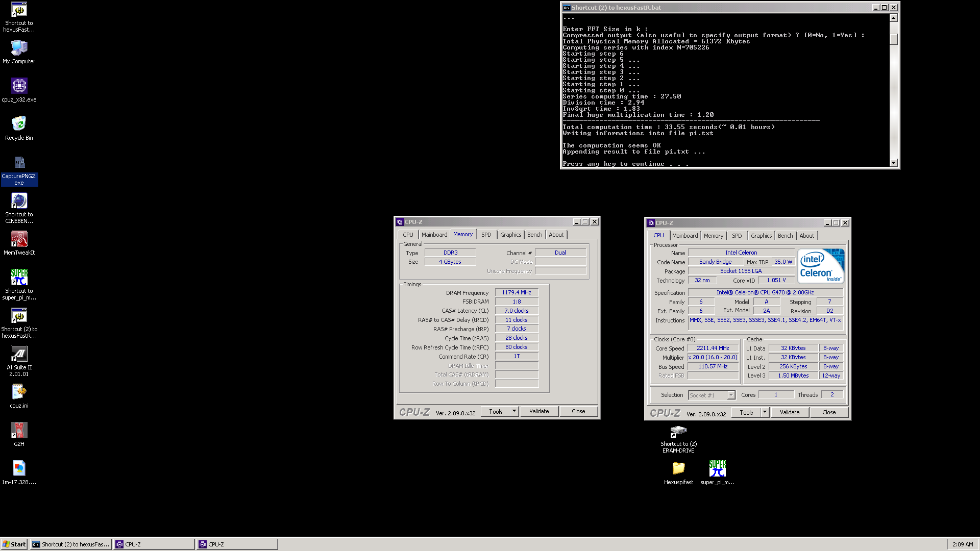Expand Tools dropdown arrow in the CPU-Z Memory-tab window

514,411
